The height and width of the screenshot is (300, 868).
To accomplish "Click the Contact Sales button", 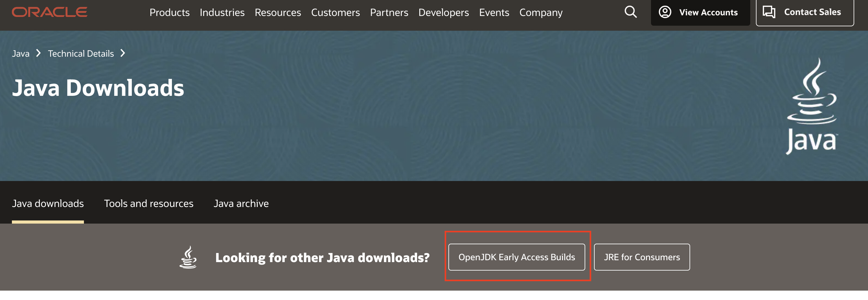I will tap(805, 12).
